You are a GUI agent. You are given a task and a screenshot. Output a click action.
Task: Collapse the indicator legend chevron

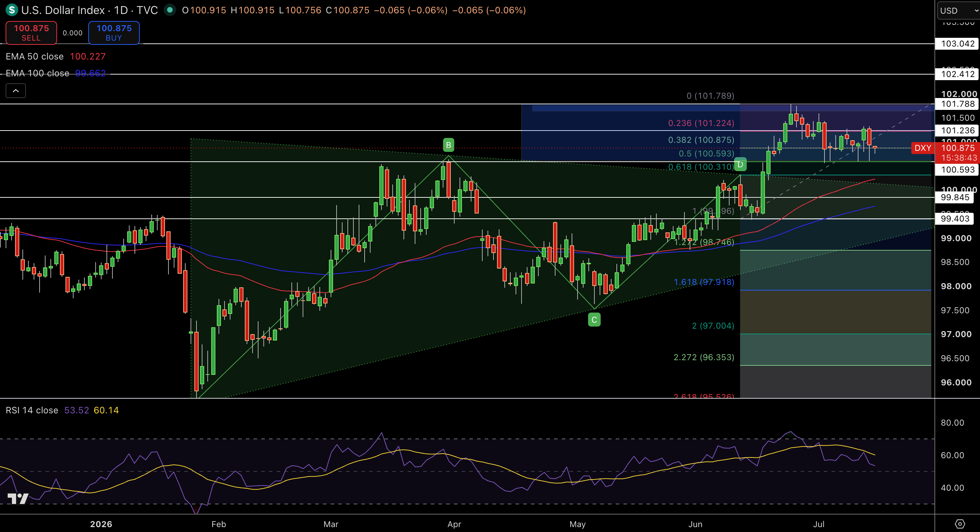click(16, 91)
